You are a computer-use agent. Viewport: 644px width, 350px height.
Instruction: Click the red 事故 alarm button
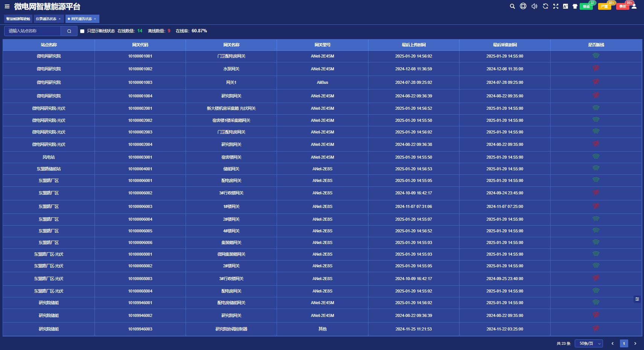click(622, 6)
